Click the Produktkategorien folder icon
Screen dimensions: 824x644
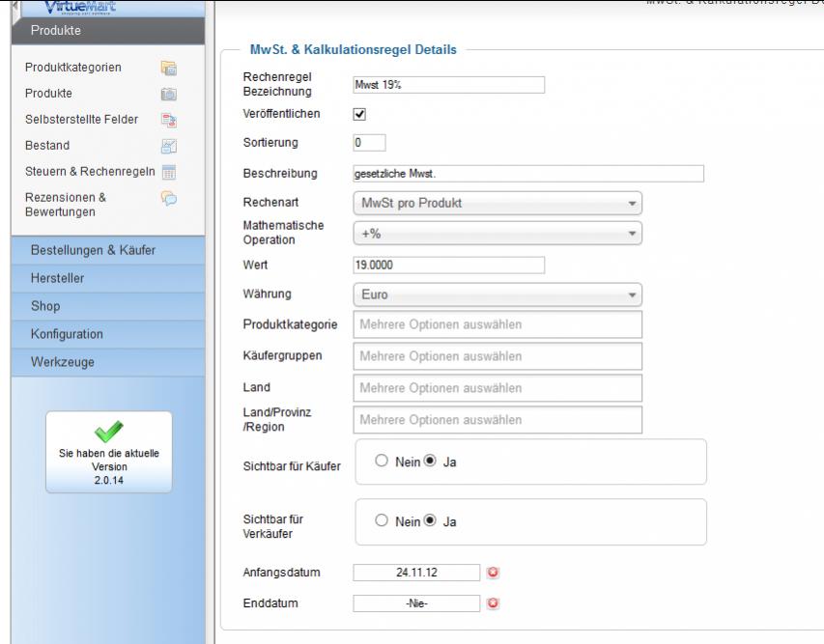pos(167,68)
